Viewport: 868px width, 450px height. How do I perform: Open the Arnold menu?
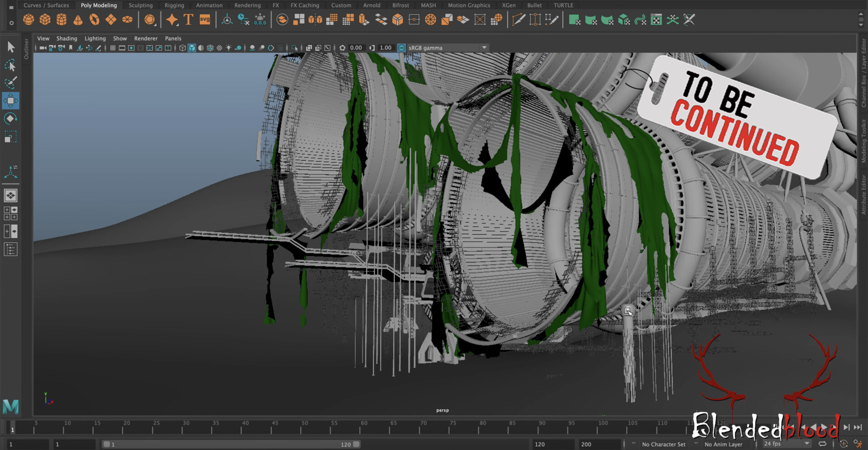[372, 5]
